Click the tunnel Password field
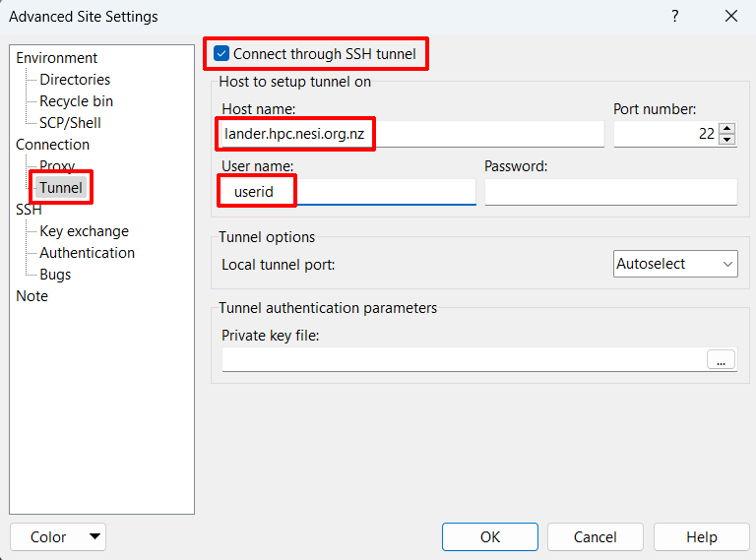756x560 pixels. click(610, 192)
